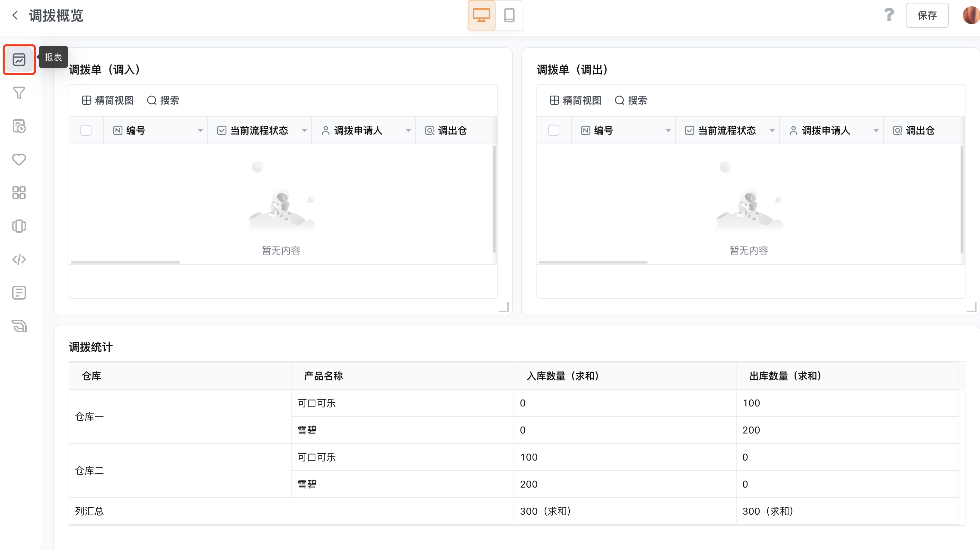
Task: Open help via the question mark icon
Action: pyautogui.click(x=889, y=15)
